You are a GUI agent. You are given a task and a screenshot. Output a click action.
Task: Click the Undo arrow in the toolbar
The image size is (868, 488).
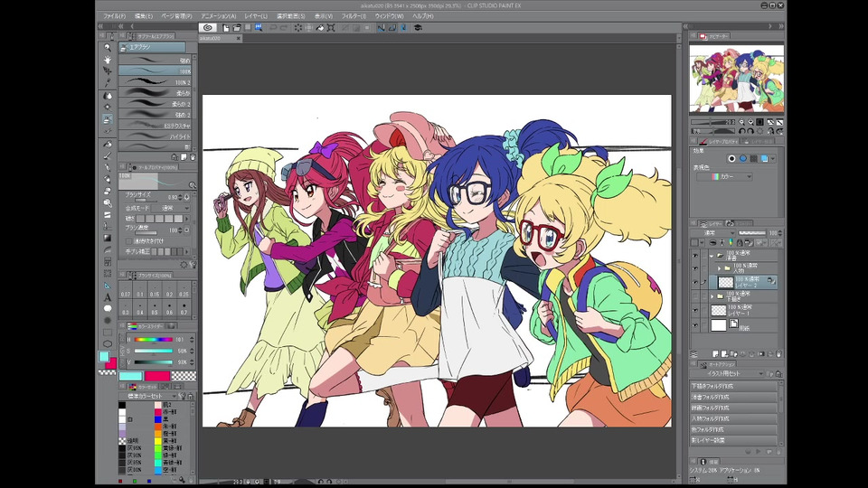(x=273, y=28)
